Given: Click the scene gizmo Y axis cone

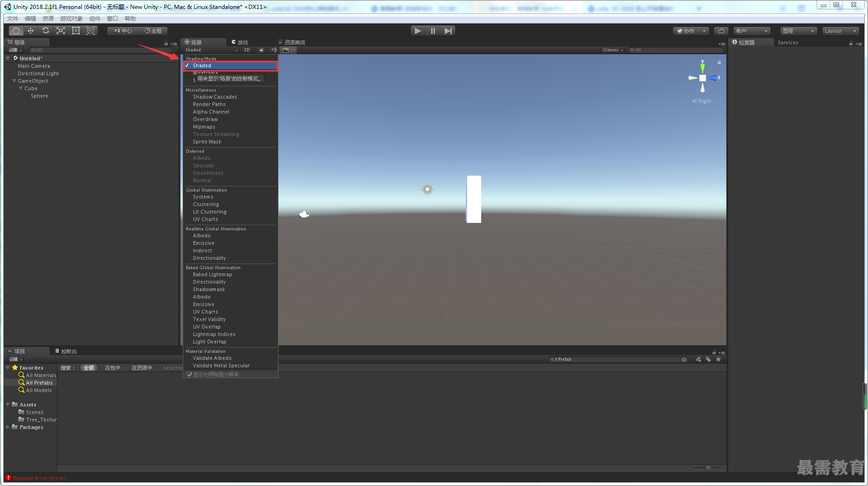Looking at the screenshot, I should coord(702,68).
